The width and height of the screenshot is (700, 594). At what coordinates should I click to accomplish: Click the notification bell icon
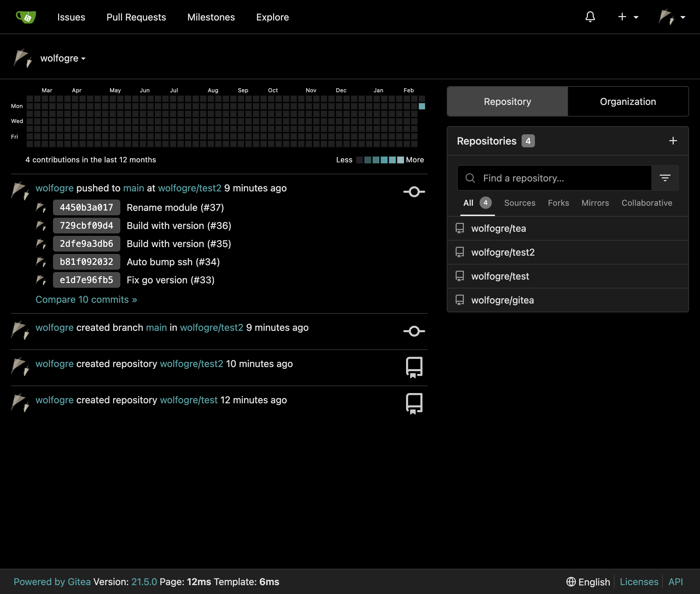[x=589, y=16]
